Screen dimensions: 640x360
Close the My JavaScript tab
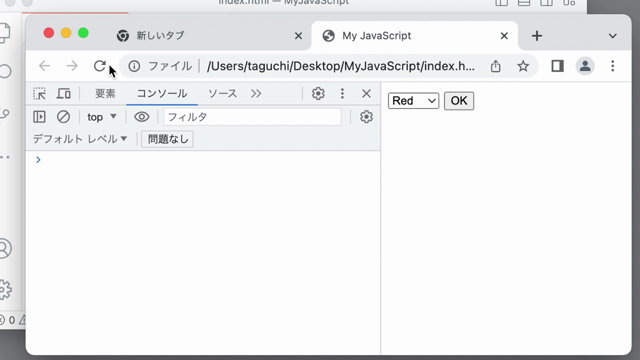504,36
